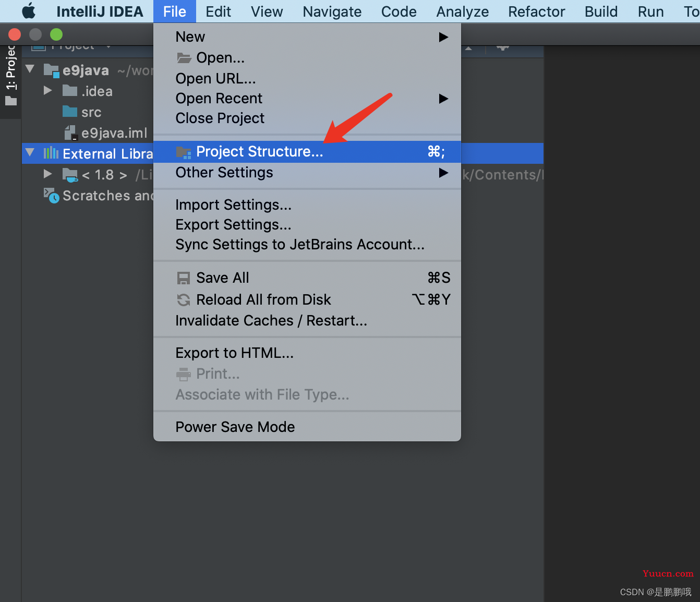700x602 pixels.
Task: Click the e9java.iml file icon
Action: (71, 133)
